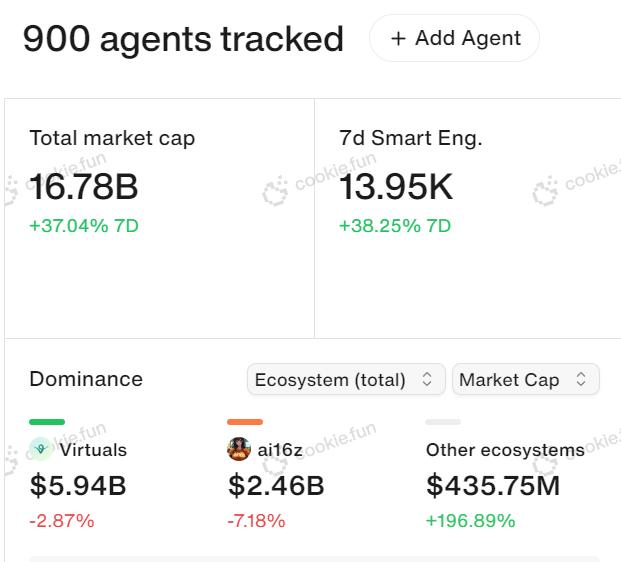Click the Dominance section heading
The width and height of the screenshot is (621, 562).
coord(86,379)
